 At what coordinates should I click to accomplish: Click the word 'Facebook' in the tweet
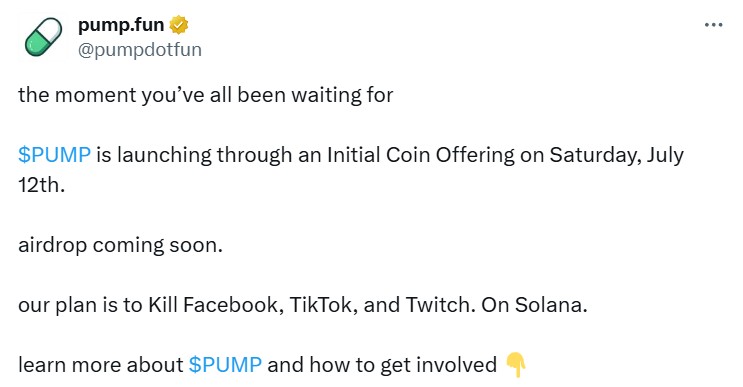(233, 305)
